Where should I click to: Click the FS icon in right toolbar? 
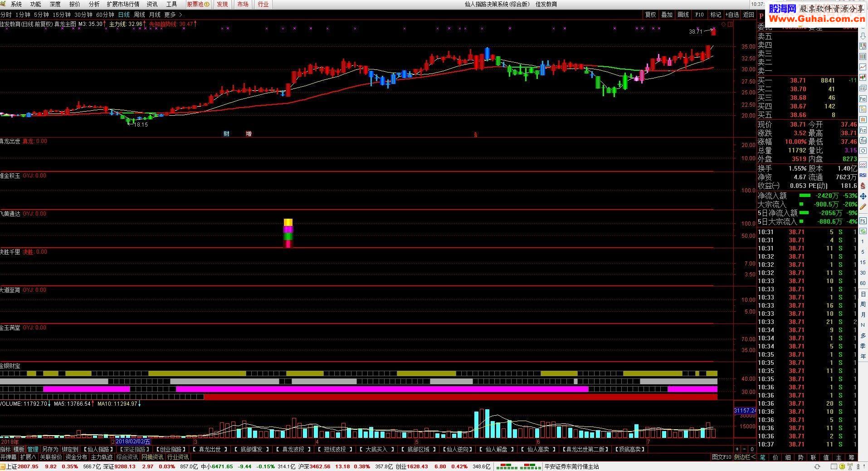click(x=863, y=221)
